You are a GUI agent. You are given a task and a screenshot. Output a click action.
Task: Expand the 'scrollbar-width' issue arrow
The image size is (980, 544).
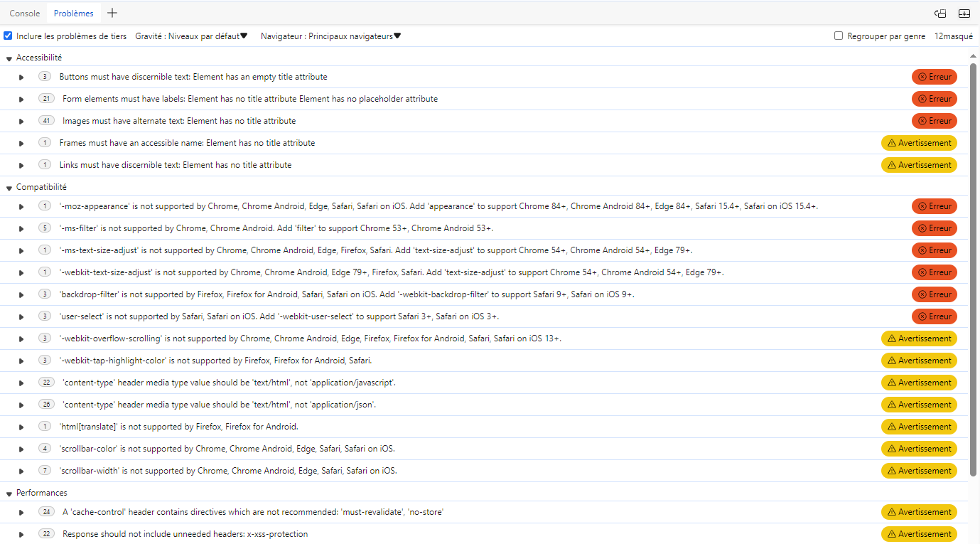(x=21, y=471)
